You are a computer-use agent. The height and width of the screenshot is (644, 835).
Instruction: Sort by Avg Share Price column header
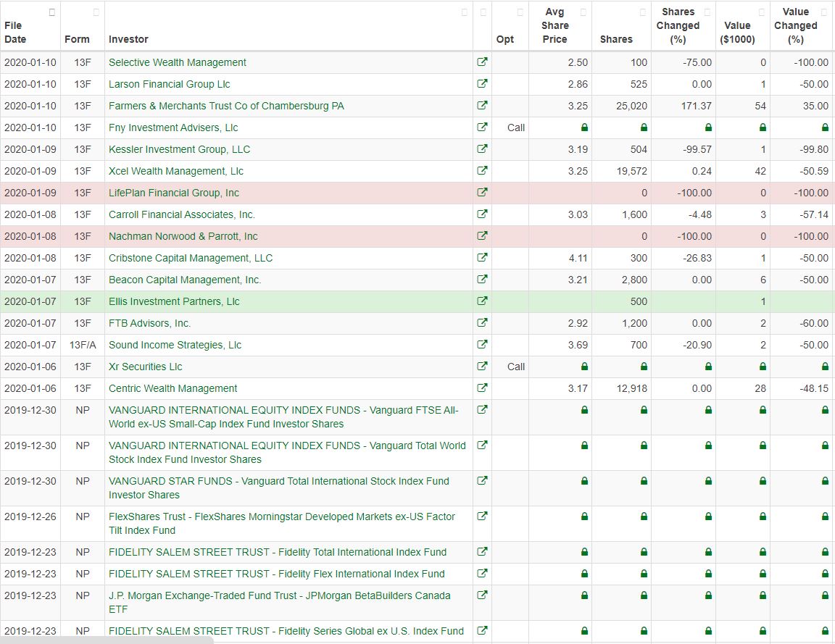[560, 26]
